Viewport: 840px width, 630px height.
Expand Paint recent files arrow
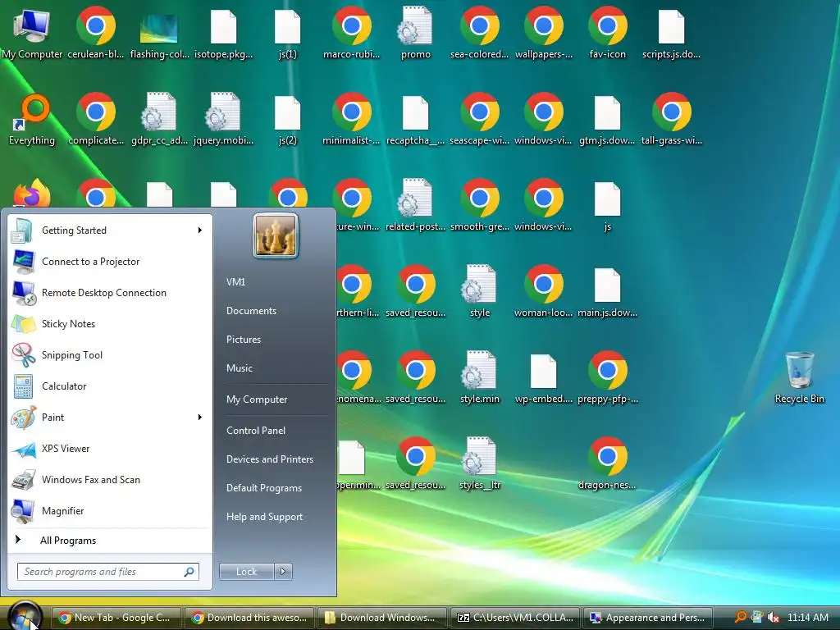[x=200, y=418]
